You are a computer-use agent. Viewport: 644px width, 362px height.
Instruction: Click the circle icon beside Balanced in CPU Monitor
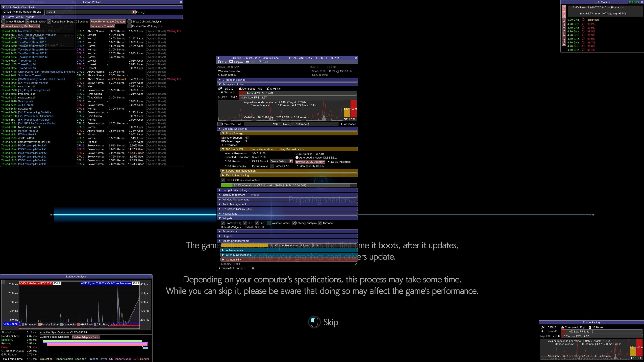583,20
